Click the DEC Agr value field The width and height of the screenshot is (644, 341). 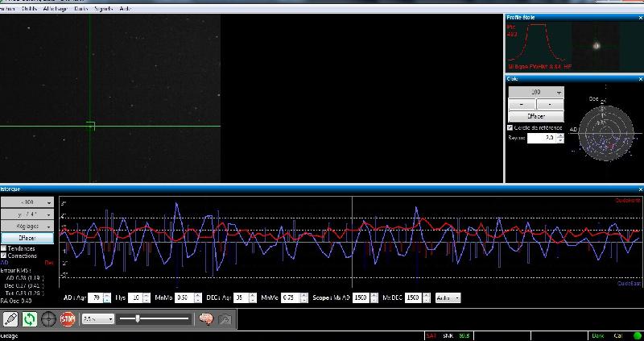tap(241, 297)
